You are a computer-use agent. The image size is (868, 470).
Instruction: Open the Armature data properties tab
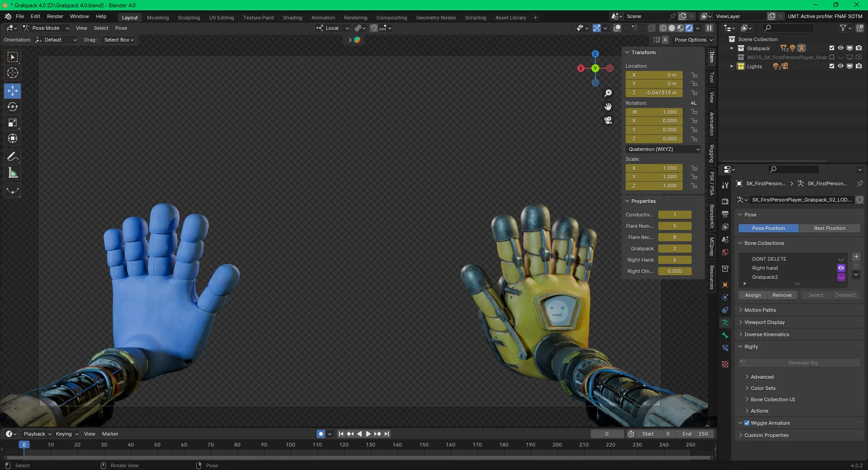click(725, 322)
